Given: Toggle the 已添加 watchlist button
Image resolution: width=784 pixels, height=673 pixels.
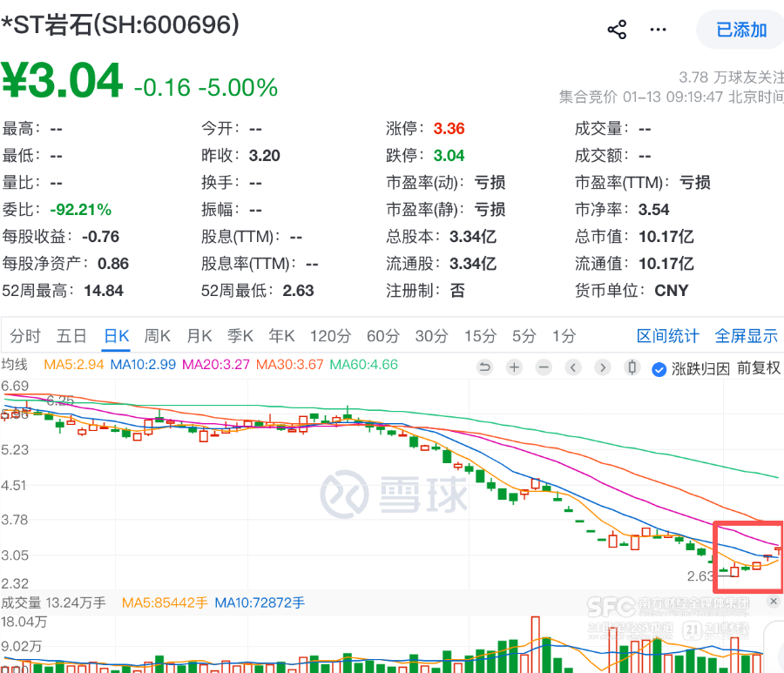Looking at the screenshot, I should coord(740,30).
